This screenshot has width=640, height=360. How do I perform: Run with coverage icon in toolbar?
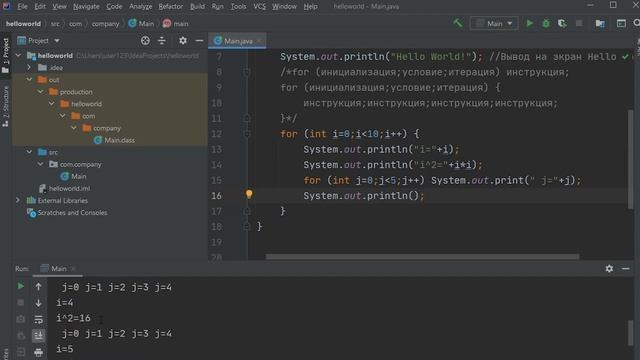tap(562, 24)
